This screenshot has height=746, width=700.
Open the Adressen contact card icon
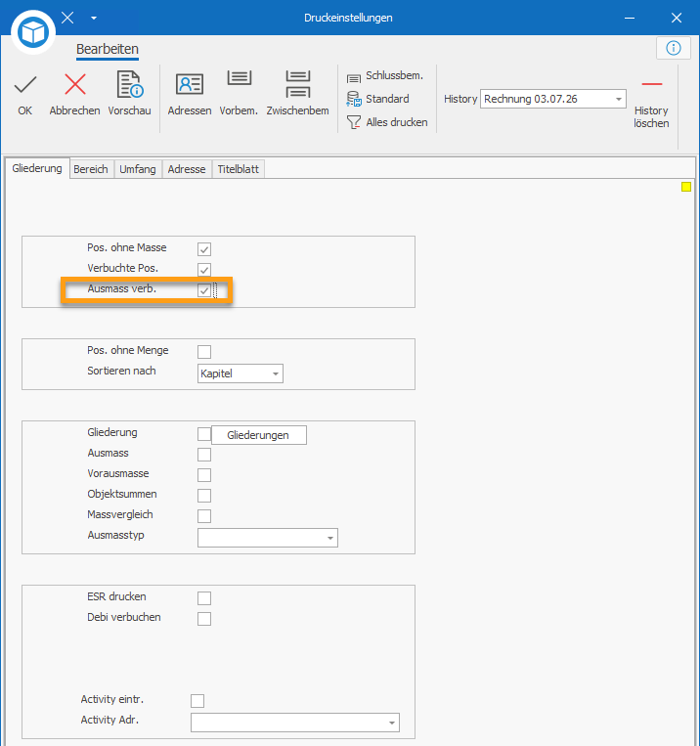190,84
